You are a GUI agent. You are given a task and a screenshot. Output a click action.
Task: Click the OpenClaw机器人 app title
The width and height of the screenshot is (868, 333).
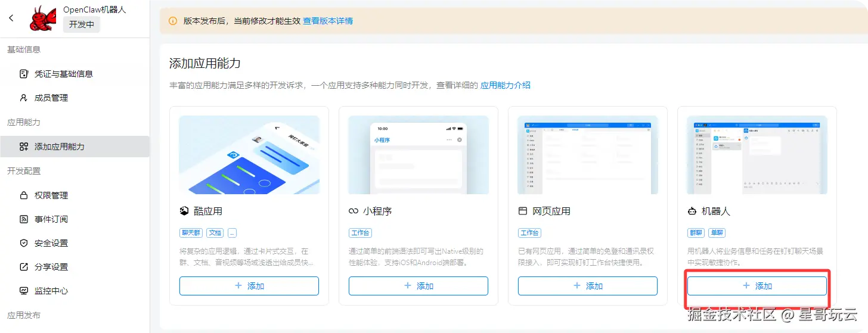[x=95, y=10]
